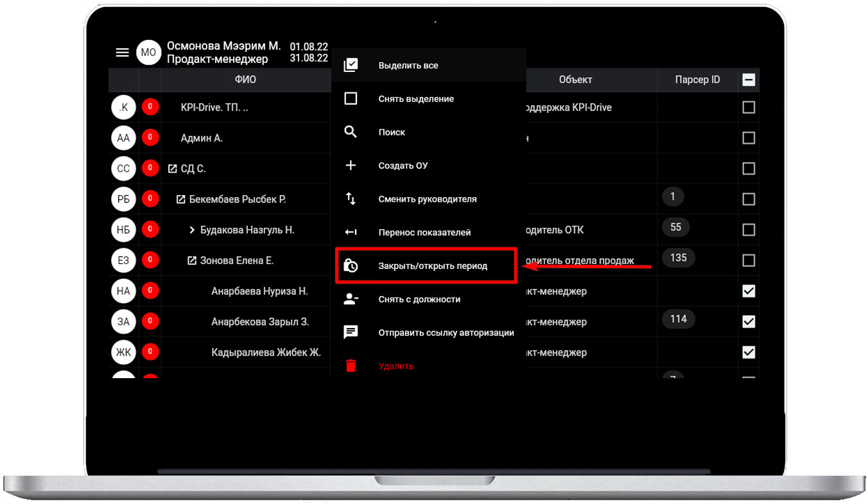Click the red trash Удалить icon
Viewport: 868px width, 504px height.
click(351, 366)
